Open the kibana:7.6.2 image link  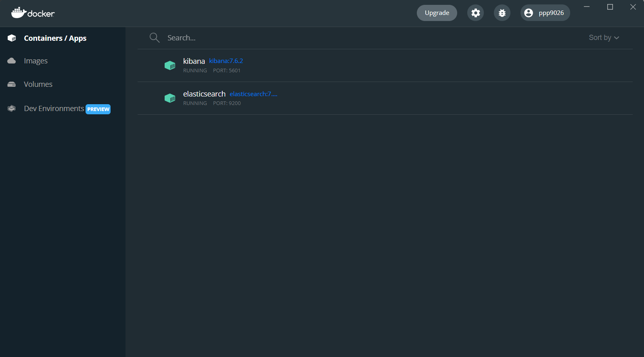coord(226,61)
